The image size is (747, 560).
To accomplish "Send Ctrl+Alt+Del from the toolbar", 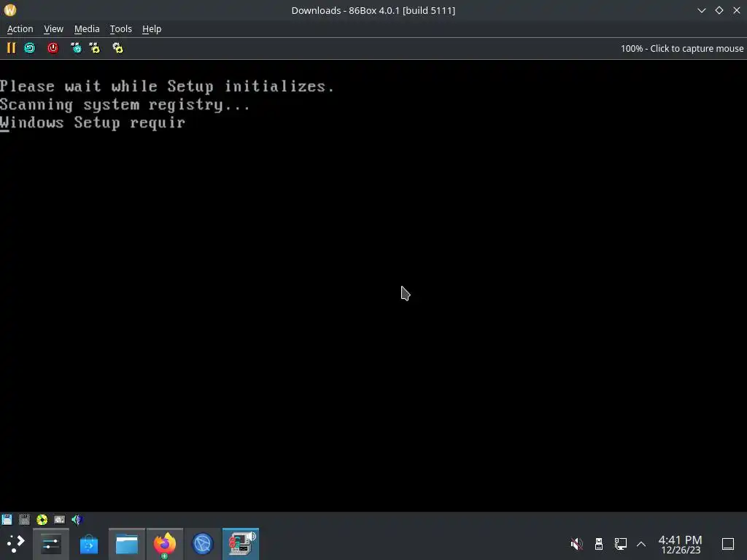I will (x=76, y=48).
